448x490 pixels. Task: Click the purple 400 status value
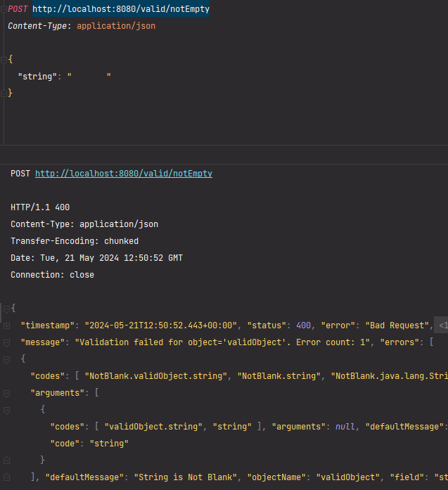click(303, 325)
